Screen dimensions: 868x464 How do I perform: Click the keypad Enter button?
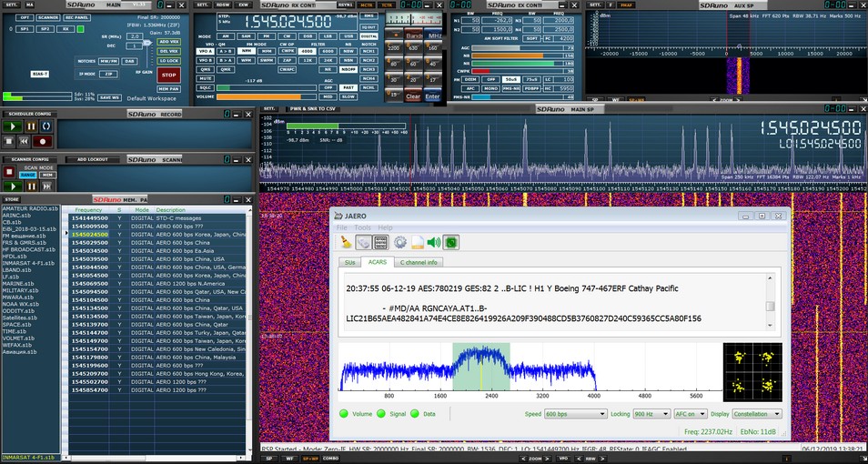pyautogui.click(x=433, y=96)
